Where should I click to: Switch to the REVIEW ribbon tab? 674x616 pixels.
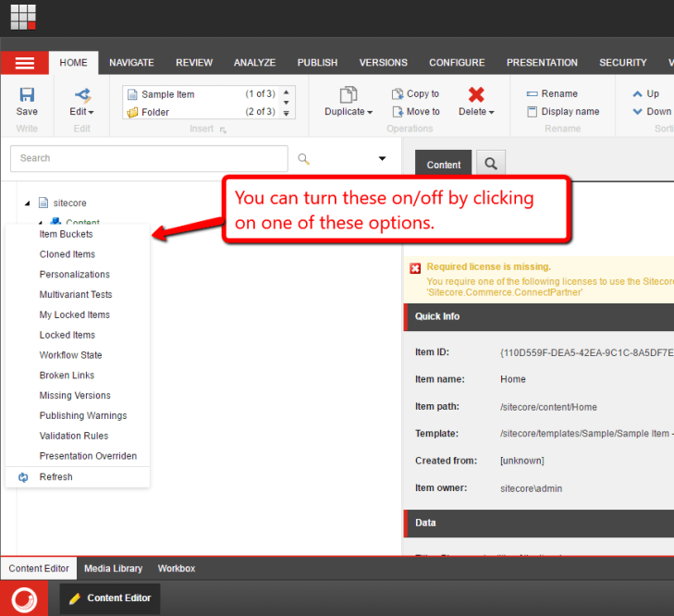(194, 63)
